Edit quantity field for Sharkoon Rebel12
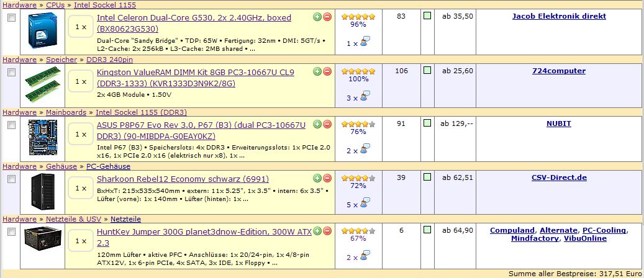 pyautogui.click(x=81, y=188)
